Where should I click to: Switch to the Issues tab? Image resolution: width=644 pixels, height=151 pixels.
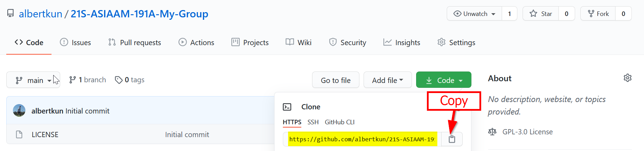75,42
